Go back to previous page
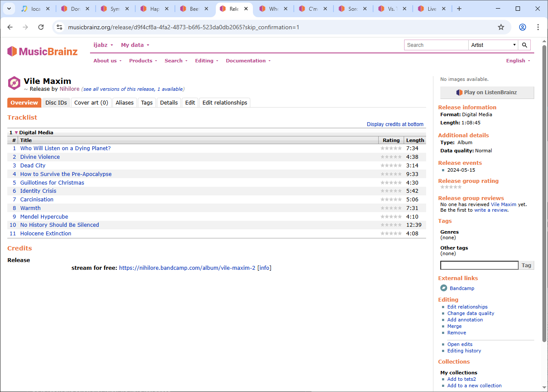The height and width of the screenshot is (392, 548). (x=10, y=27)
